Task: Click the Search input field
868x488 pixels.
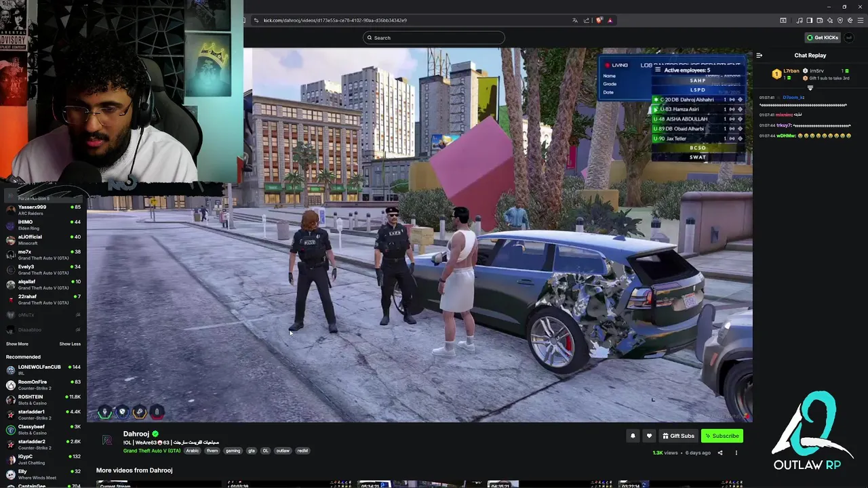Action: pyautogui.click(x=434, y=37)
